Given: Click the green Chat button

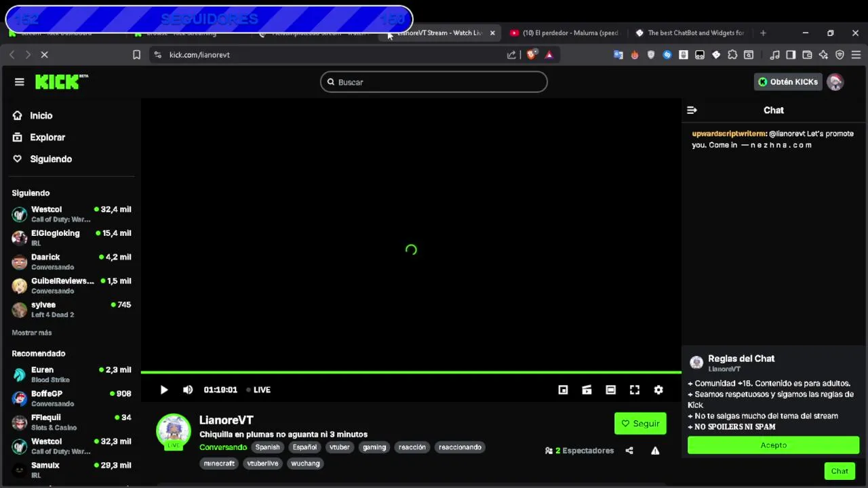Looking at the screenshot, I should pos(840,471).
